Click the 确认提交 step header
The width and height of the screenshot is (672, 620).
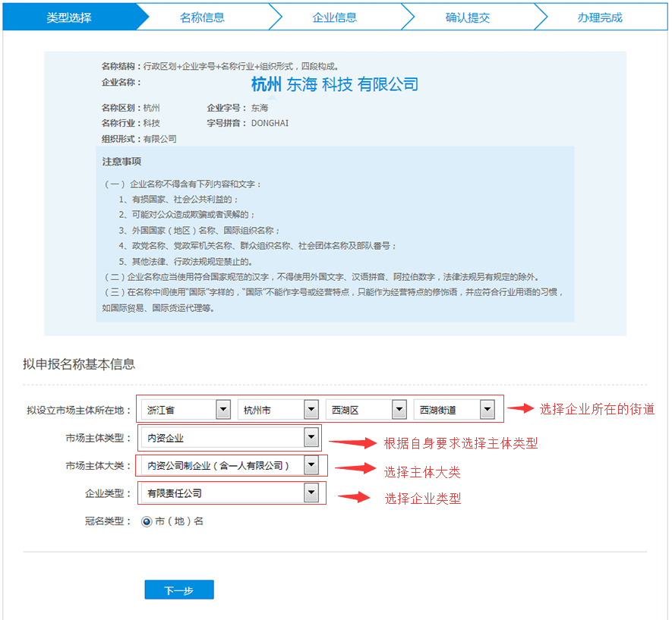(x=469, y=16)
